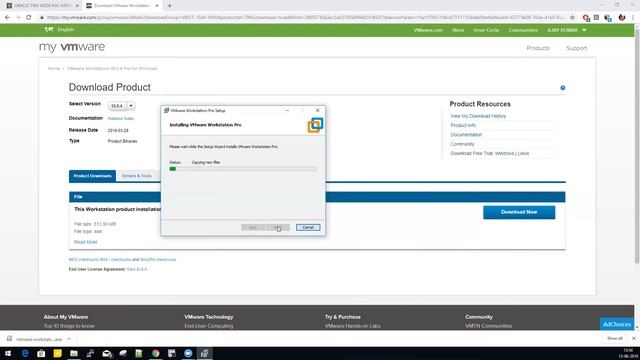Click the installation progress bar
The image size is (640, 360).
243,169
